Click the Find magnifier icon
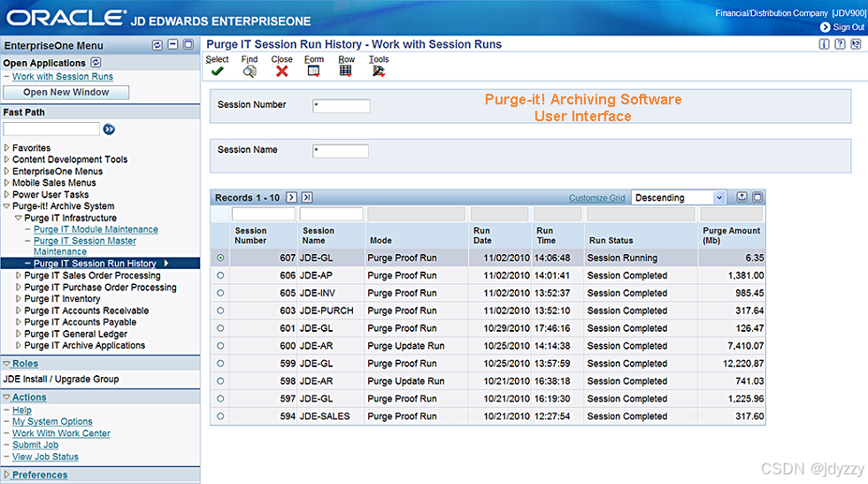Viewport: 868px width, 484px height. [x=250, y=71]
